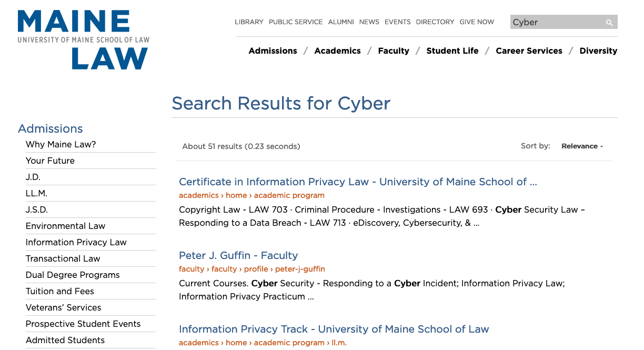Open the Career Services menu item
Screen dimensions: 644x350
[x=529, y=51]
